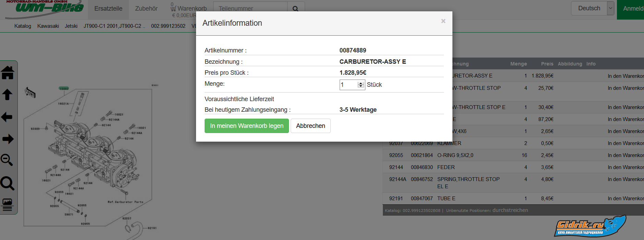Click the large magnifier zoom icon
Viewport: 644px width, 240px height.
click(x=7, y=183)
